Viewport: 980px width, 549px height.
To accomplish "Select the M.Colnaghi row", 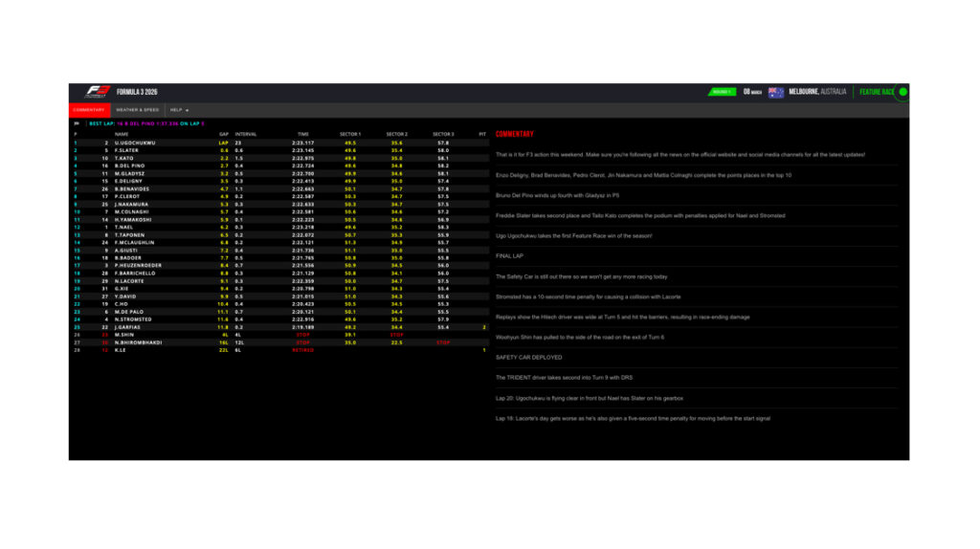I will [x=279, y=211].
